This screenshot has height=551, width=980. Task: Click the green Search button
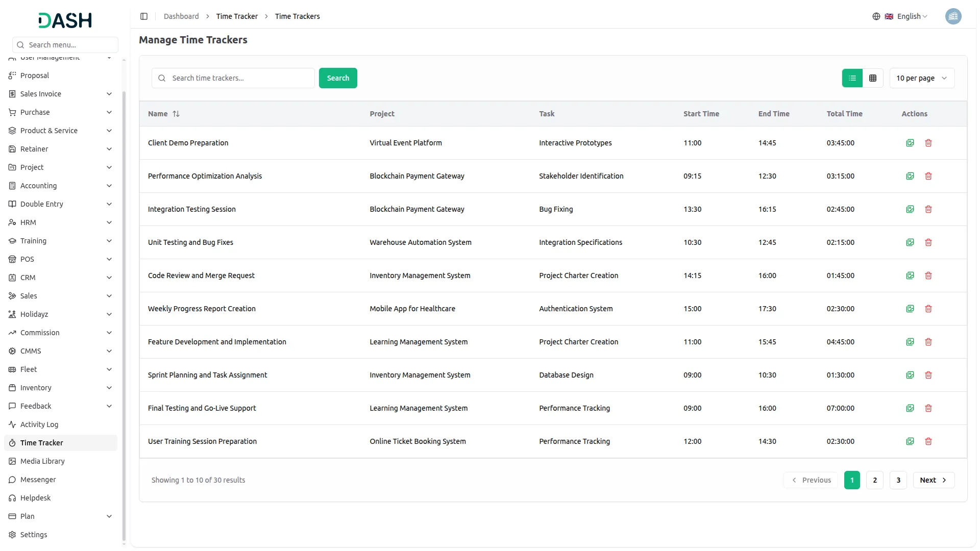click(x=338, y=78)
